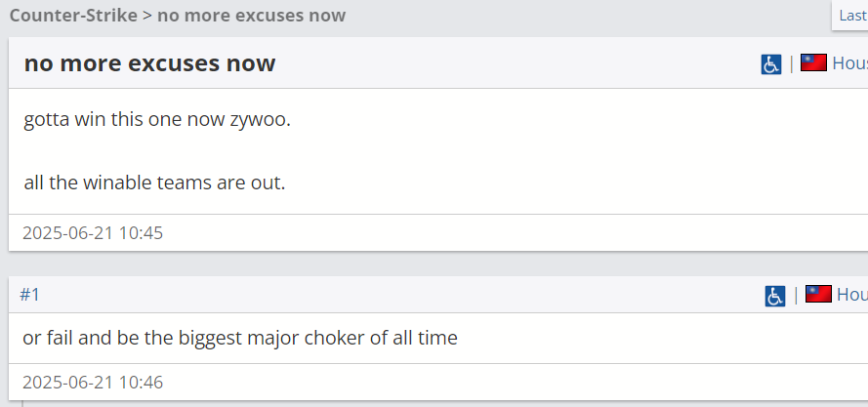868x407 pixels.
Task: Click the 10:45 post timestamp
Action: pyautogui.click(x=93, y=232)
